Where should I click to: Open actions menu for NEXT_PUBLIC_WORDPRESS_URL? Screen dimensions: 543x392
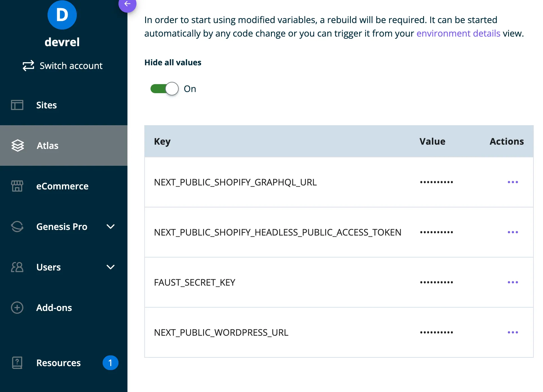(x=513, y=332)
